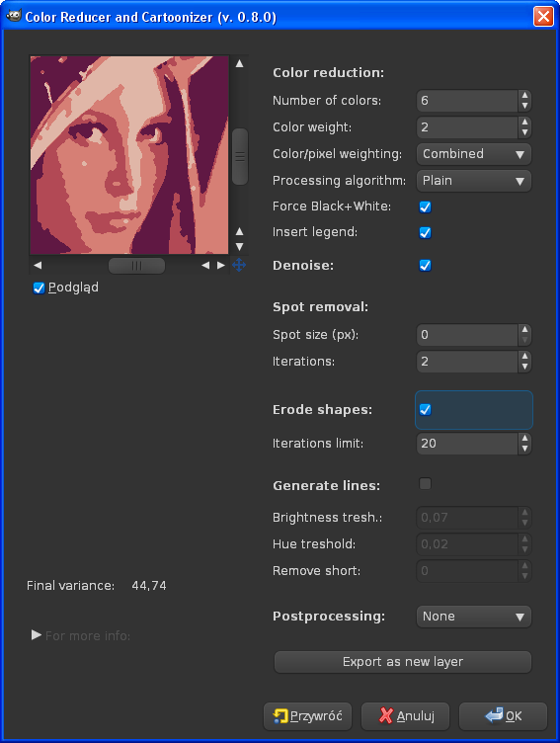This screenshot has width=560, height=743.
Task: Increase Iterations limit with up arrow
Action: [x=524, y=438]
